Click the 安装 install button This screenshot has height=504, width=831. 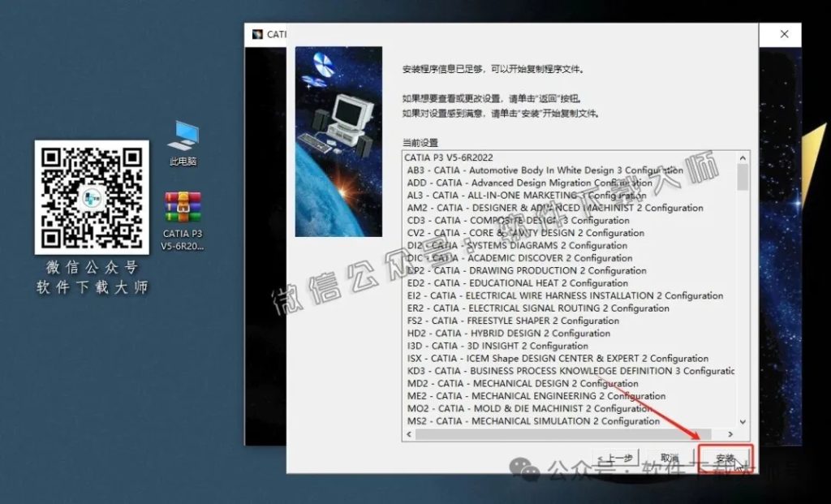[x=725, y=457]
